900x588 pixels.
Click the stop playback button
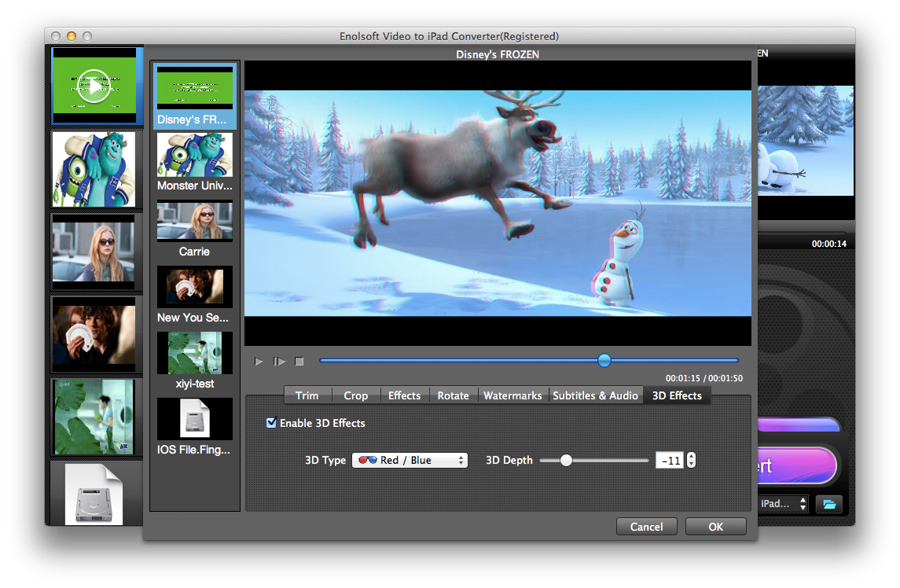click(x=299, y=361)
